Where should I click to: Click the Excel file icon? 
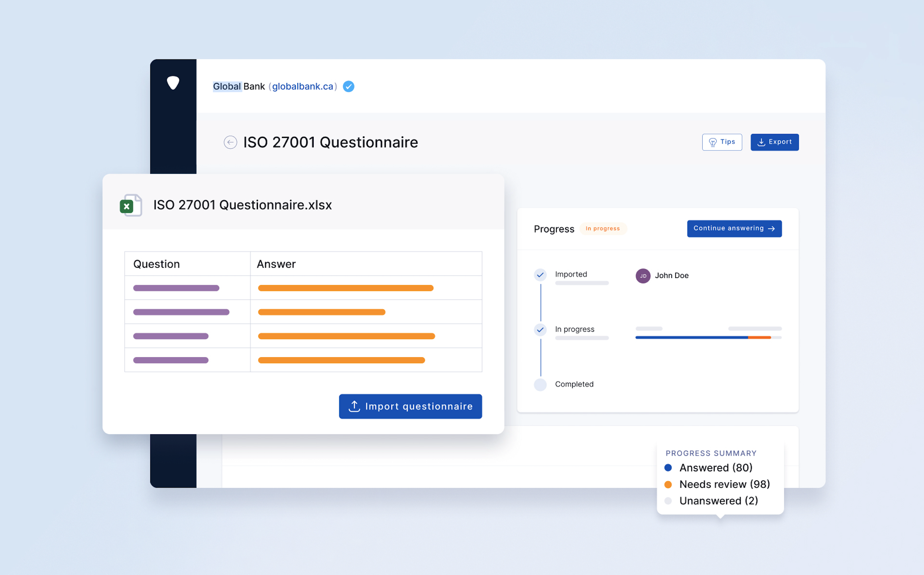[x=131, y=205]
